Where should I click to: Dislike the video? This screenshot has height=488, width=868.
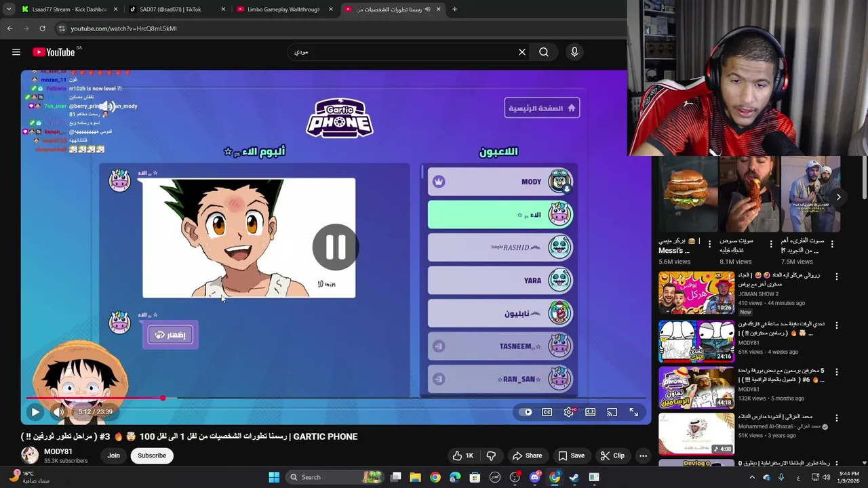click(491, 455)
